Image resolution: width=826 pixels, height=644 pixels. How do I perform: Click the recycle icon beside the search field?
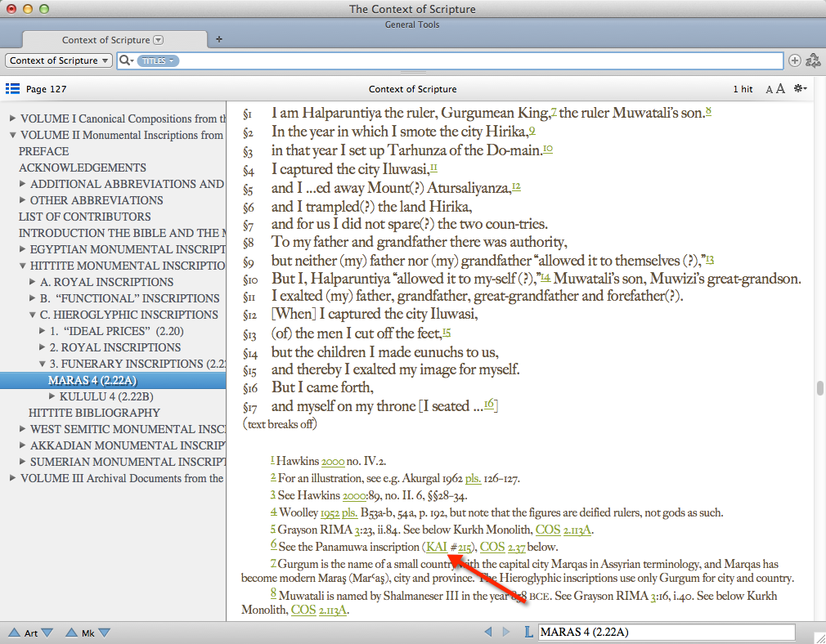[x=814, y=60]
